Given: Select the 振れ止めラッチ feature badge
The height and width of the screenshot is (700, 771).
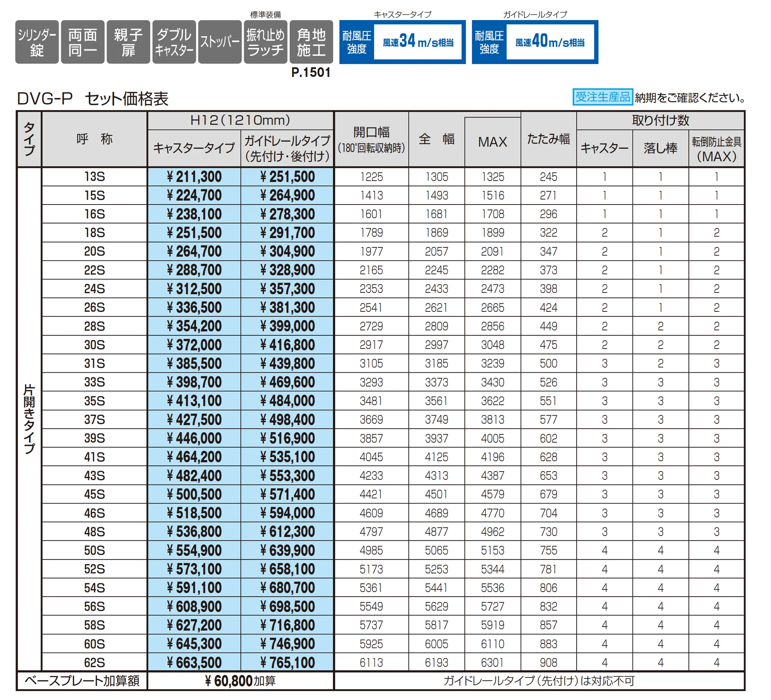Looking at the screenshot, I should point(265,42).
